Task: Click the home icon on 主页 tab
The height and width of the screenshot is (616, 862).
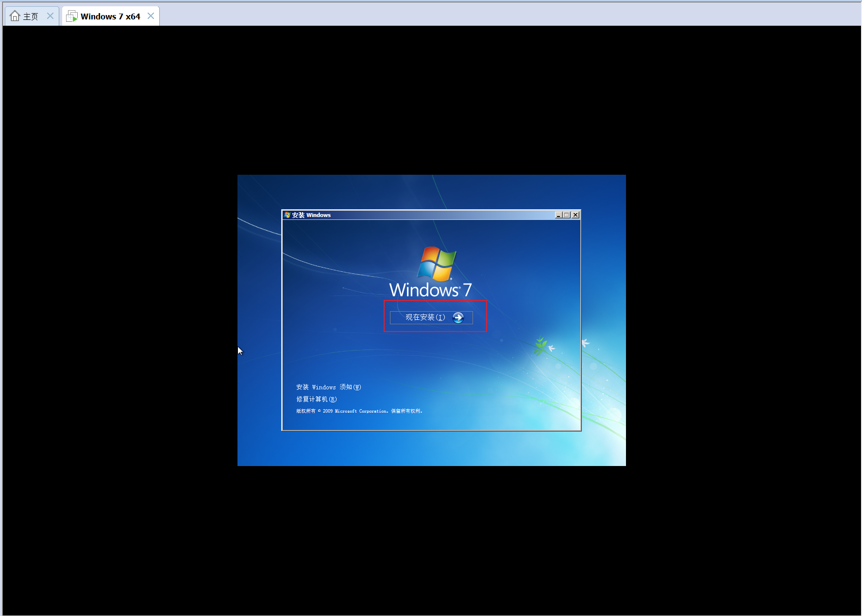Action: (x=15, y=16)
